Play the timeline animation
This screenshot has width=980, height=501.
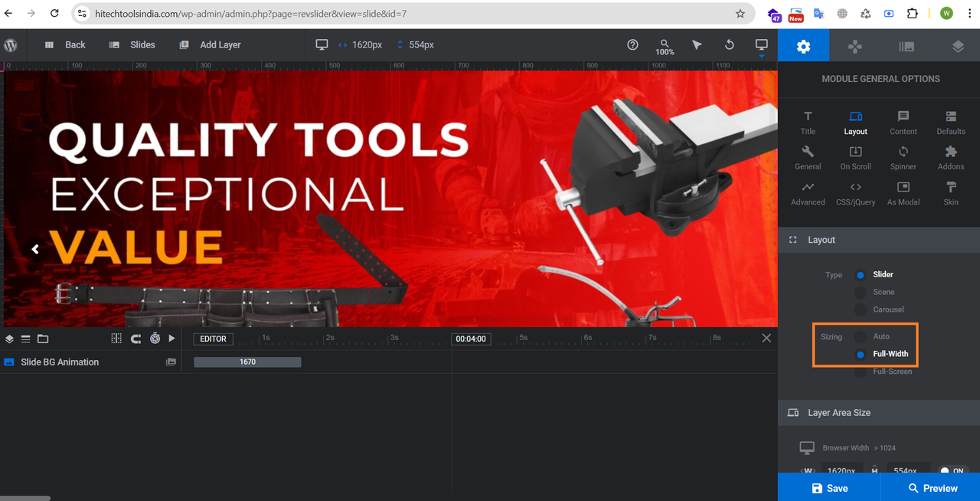point(171,338)
